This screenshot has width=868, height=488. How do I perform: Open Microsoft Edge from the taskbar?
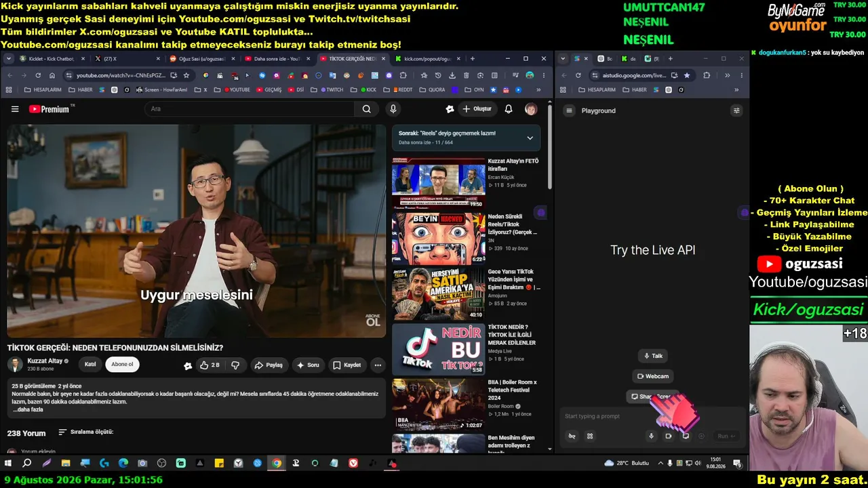click(123, 464)
